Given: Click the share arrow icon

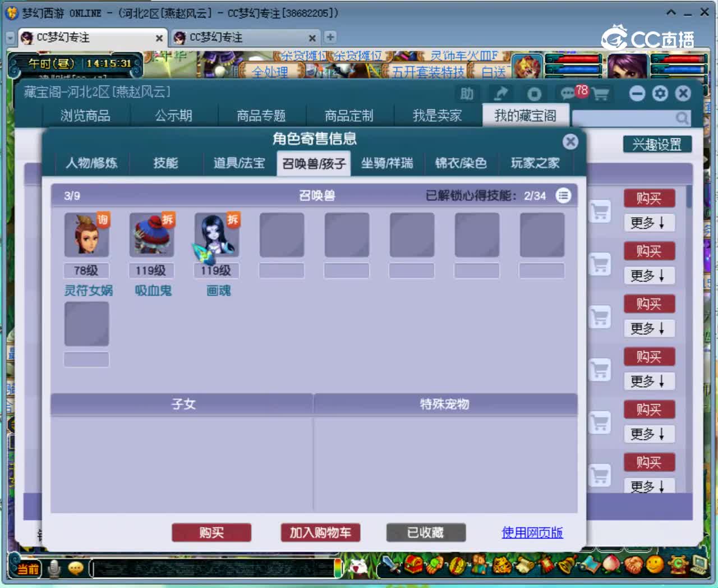Looking at the screenshot, I should (x=500, y=94).
